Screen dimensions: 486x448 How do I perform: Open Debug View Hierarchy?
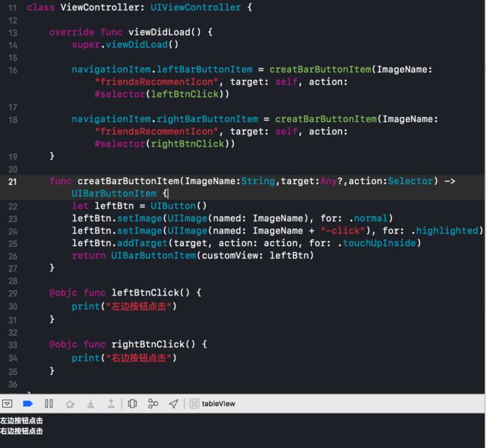coord(132,403)
